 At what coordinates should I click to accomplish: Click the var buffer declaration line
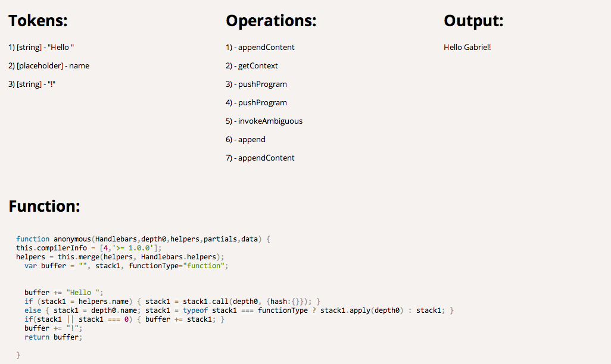(x=126, y=266)
